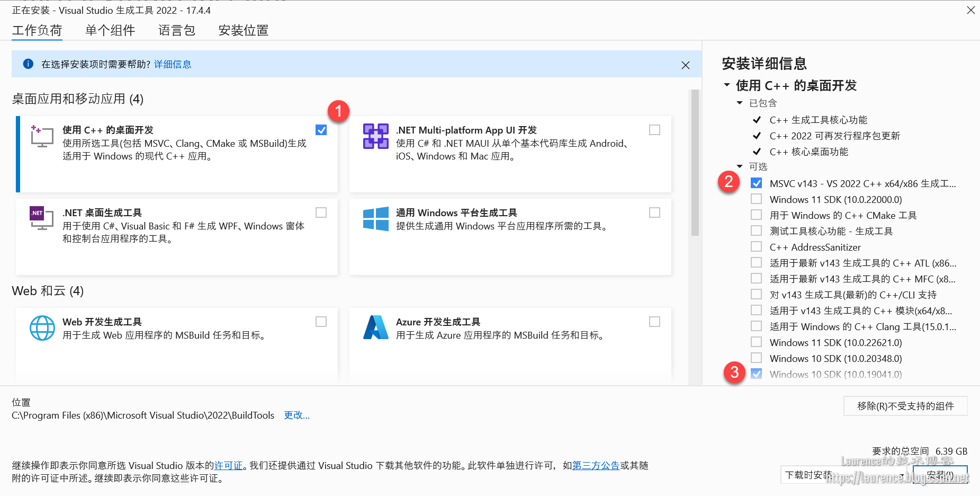Open the 安装位置 tab
The height and width of the screenshot is (496, 980).
click(x=244, y=30)
